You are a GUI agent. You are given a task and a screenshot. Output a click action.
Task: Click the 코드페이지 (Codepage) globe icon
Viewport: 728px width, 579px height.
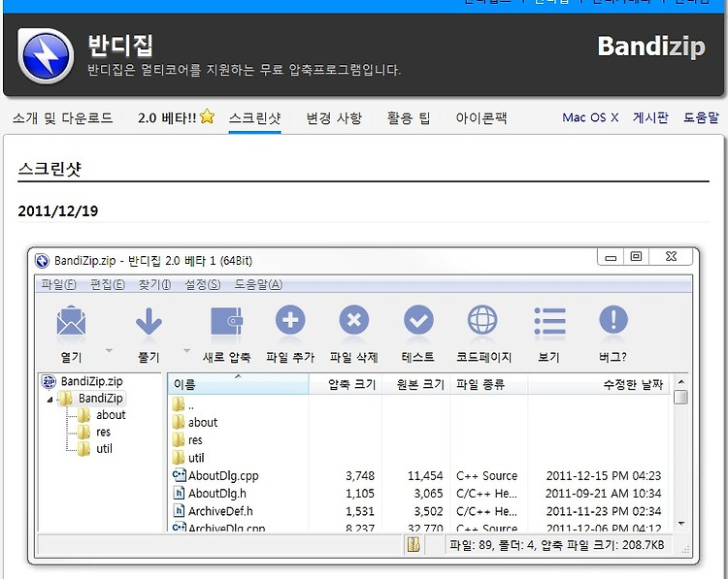pyautogui.click(x=482, y=320)
